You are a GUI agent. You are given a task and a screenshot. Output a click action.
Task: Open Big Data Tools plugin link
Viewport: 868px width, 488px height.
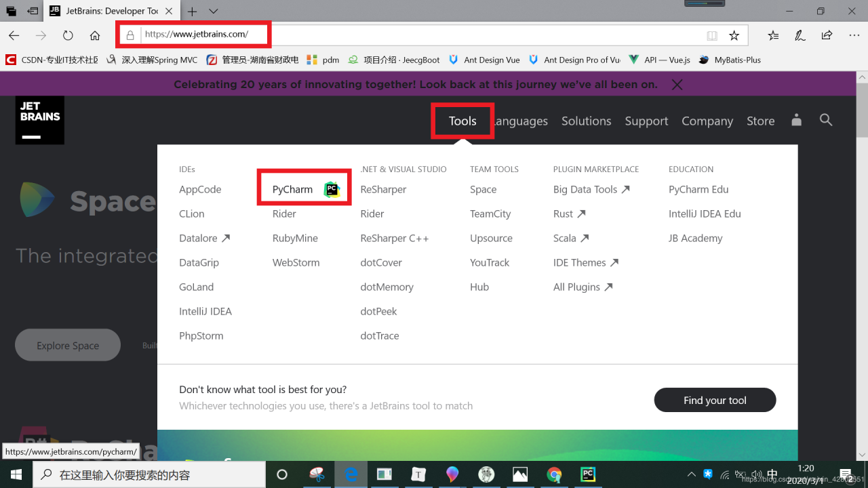click(591, 189)
